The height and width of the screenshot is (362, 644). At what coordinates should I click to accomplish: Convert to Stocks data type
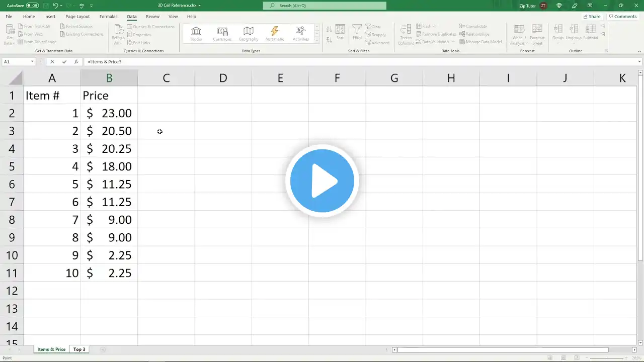(x=196, y=34)
